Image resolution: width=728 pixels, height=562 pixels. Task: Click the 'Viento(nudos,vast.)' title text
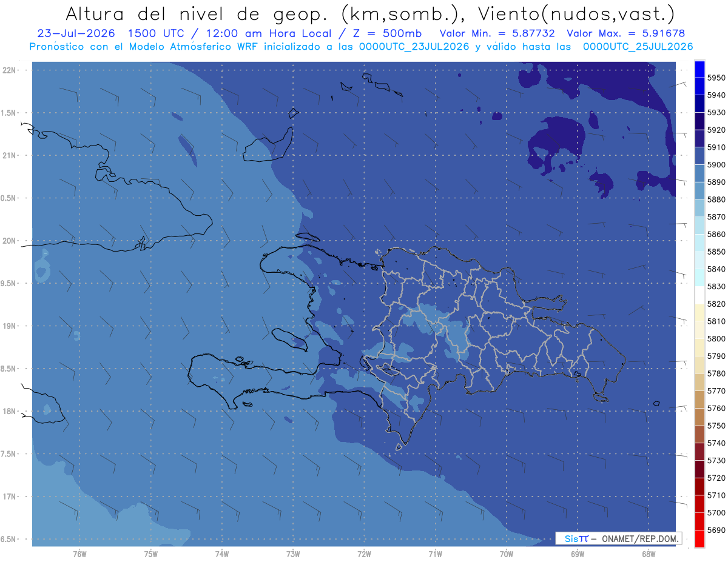tap(576, 13)
